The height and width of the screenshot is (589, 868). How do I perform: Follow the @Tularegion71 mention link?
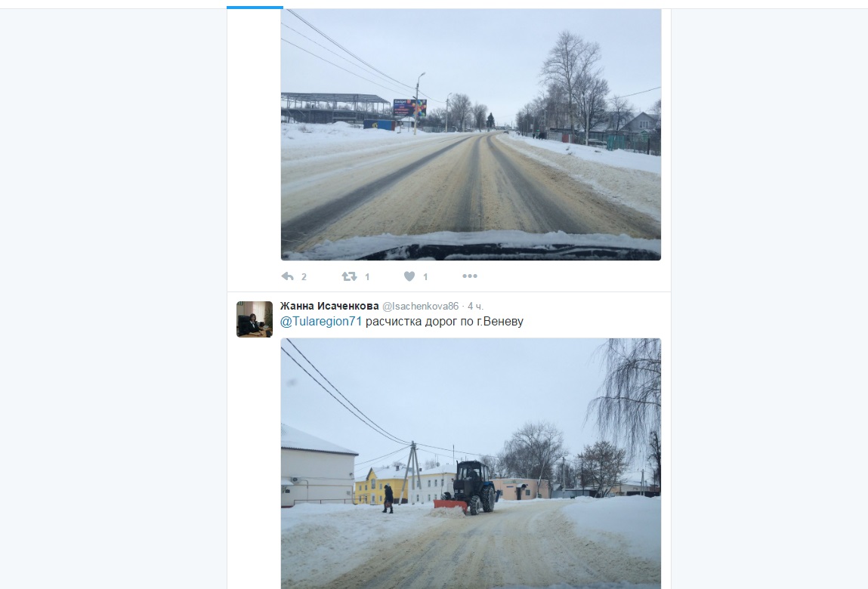(x=321, y=322)
